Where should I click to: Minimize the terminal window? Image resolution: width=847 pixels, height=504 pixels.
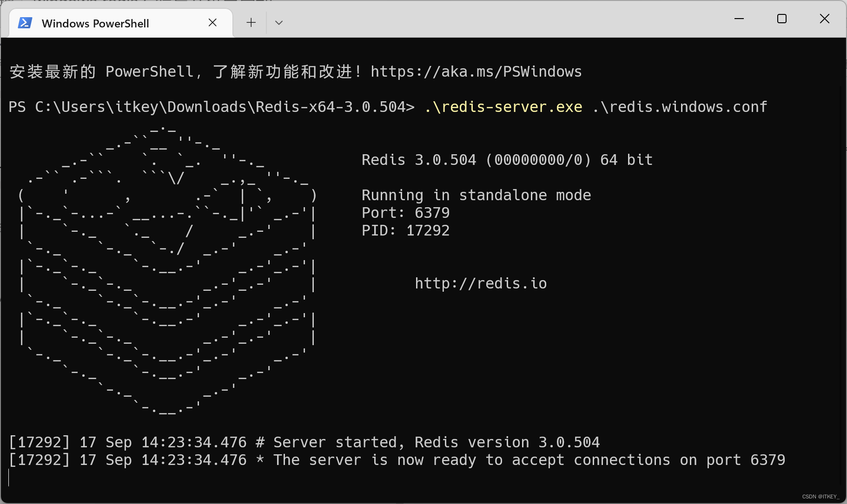click(739, 19)
